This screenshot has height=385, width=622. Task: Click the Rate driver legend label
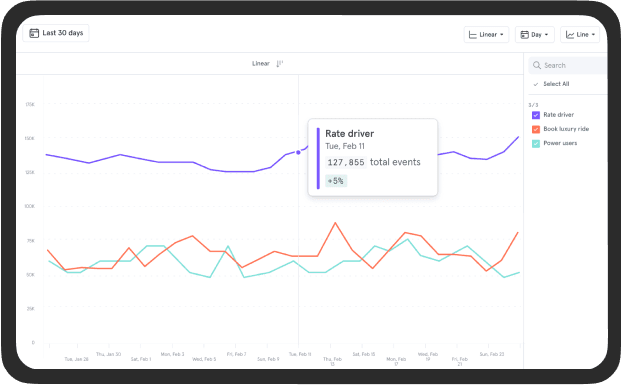coord(559,115)
